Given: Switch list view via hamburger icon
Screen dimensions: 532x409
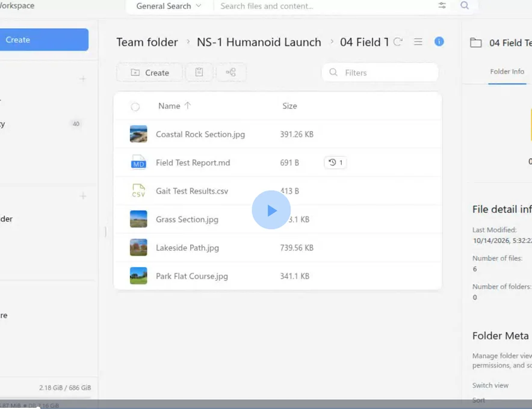Looking at the screenshot, I should point(418,42).
